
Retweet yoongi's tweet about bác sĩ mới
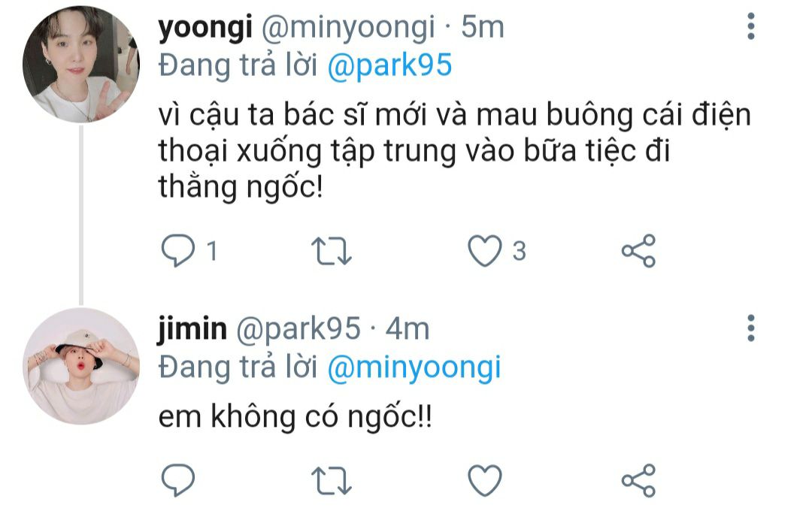point(332,251)
